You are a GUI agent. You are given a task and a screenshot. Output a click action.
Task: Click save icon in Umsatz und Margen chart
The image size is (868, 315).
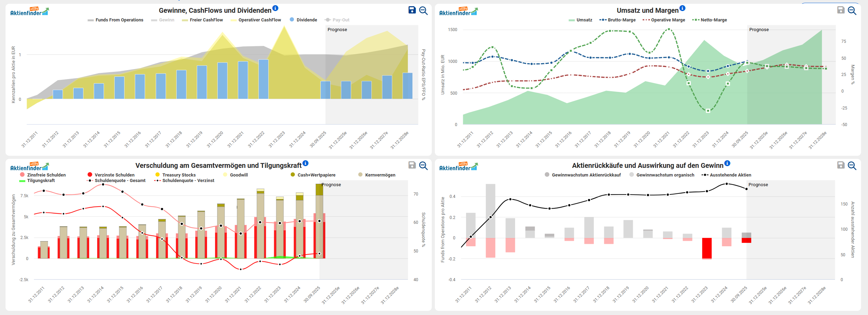[841, 10]
